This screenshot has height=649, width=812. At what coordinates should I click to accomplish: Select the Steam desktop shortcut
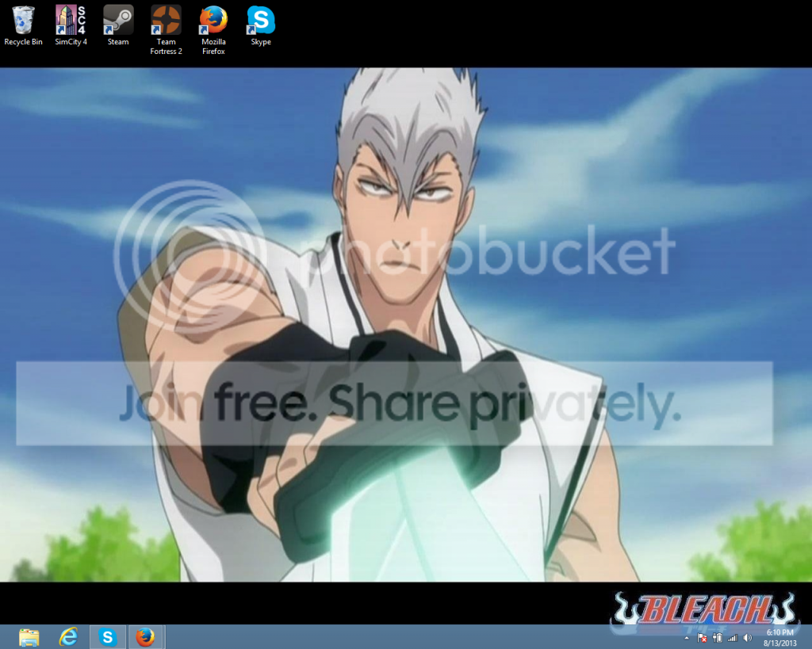pyautogui.click(x=118, y=26)
